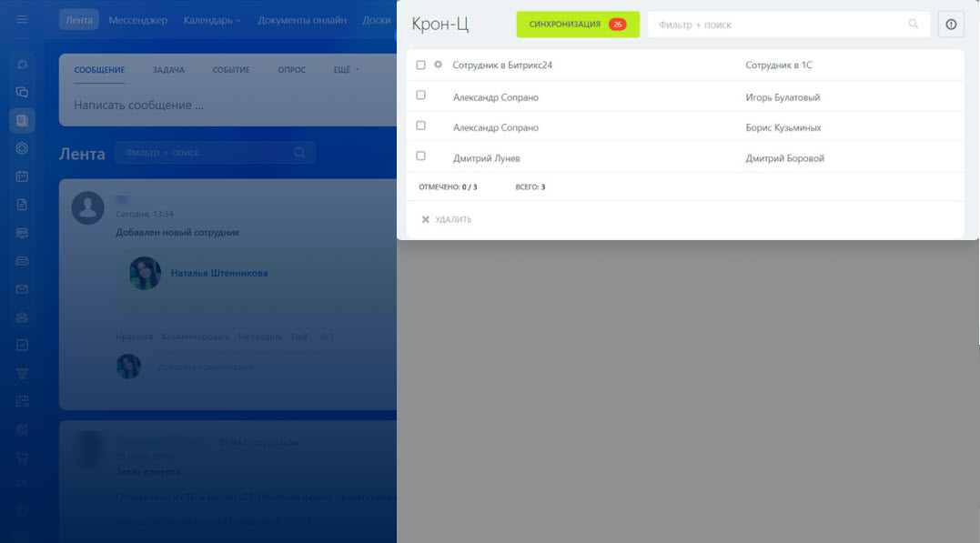This screenshot has height=543, width=980.
Task: Select the СОБЫТИЕ post tab
Action: pos(231,70)
